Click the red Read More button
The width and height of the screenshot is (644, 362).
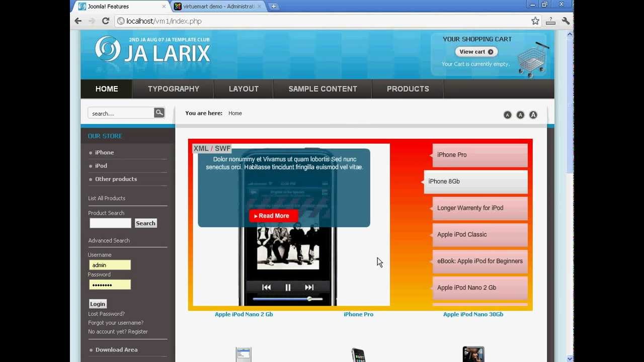274,216
